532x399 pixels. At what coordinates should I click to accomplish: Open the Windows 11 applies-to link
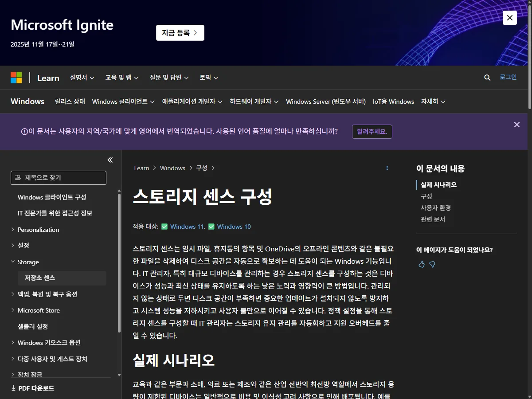coord(187,227)
